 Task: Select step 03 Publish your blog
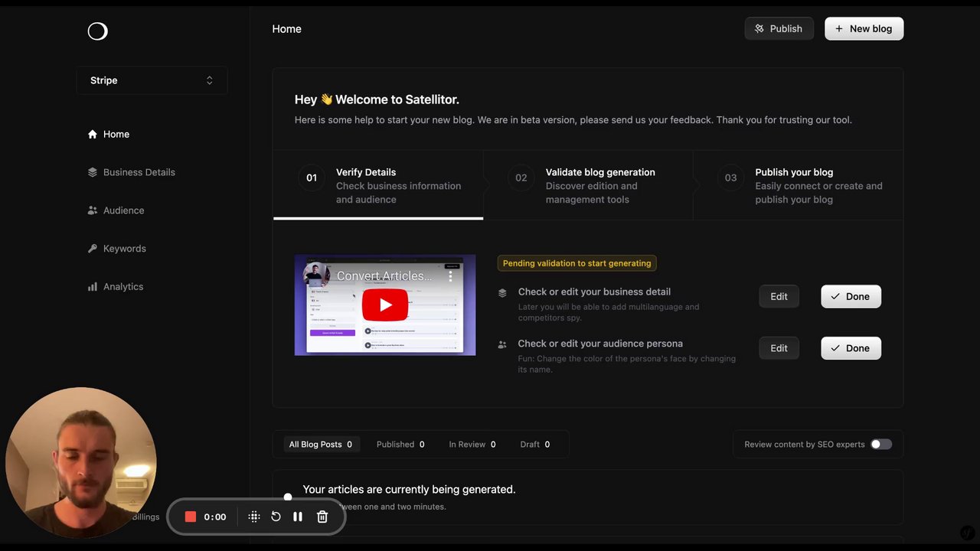coord(798,185)
